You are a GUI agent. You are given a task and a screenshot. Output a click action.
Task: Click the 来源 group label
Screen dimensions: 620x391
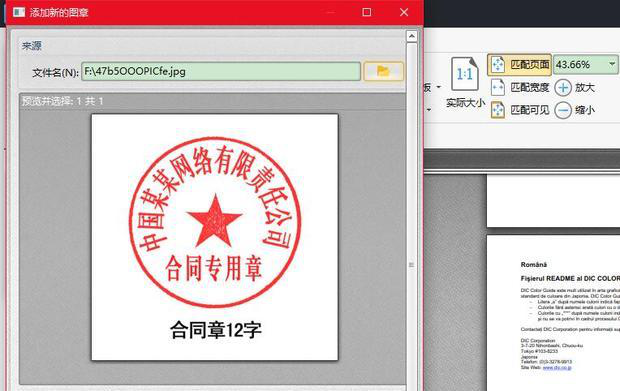32,46
